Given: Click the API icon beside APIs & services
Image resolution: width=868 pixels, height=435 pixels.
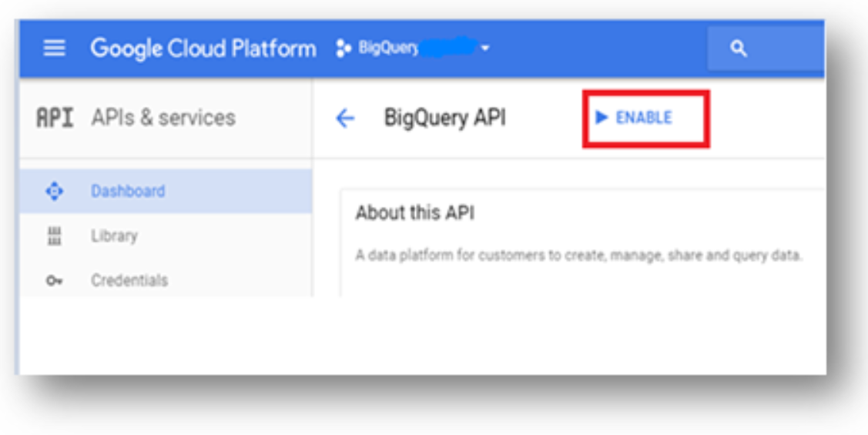Looking at the screenshot, I should [x=55, y=118].
